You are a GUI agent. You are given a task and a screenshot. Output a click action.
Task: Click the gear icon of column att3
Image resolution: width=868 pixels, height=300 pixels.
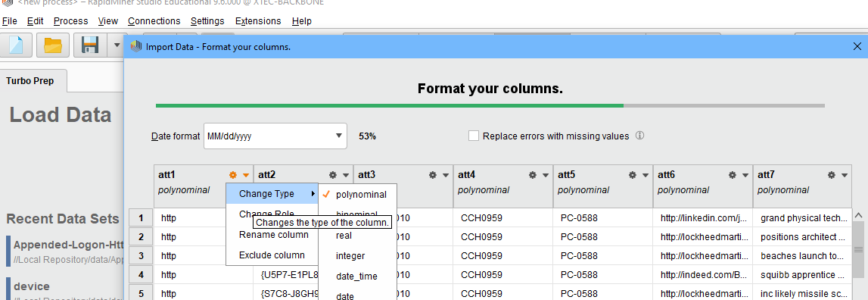[x=433, y=175]
